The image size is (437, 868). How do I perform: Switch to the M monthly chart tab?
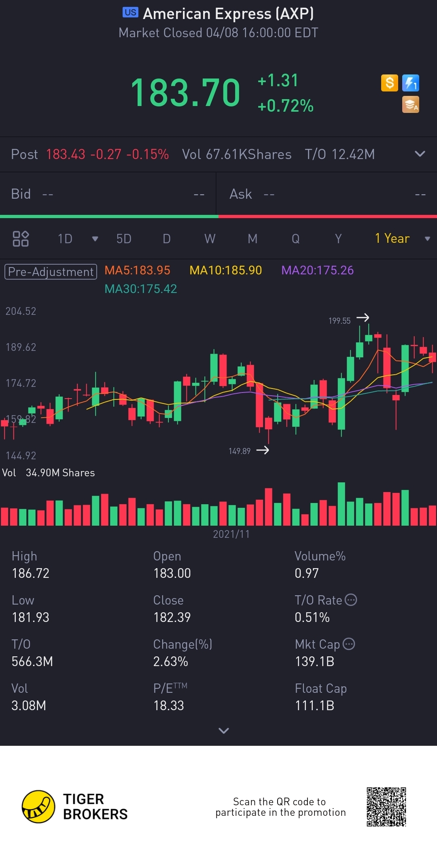click(252, 239)
